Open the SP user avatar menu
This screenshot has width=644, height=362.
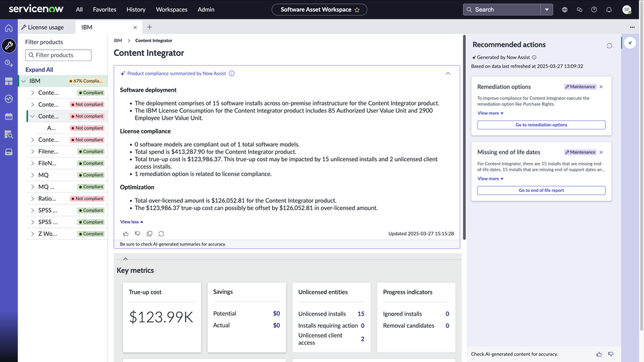tap(627, 10)
